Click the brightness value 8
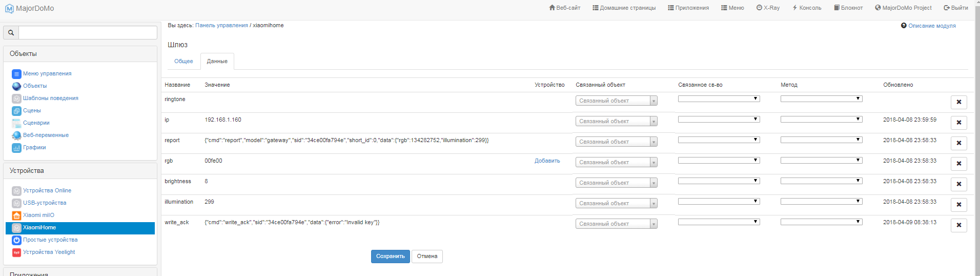Image resolution: width=980 pixels, height=276 pixels. 206,181
